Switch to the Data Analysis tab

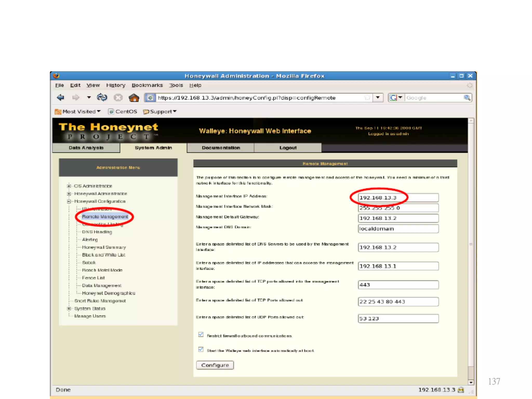tap(86, 148)
